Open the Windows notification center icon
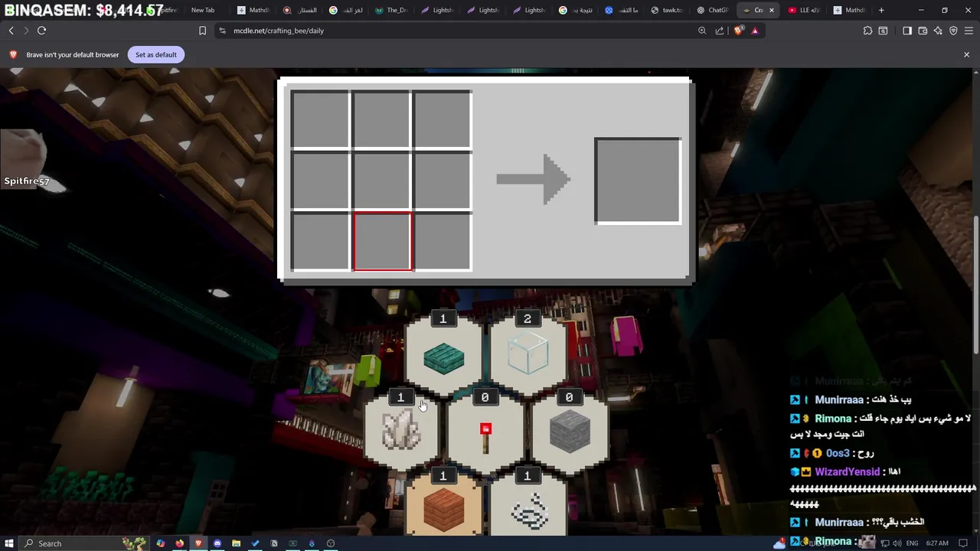This screenshot has height=551, width=980. 963,543
